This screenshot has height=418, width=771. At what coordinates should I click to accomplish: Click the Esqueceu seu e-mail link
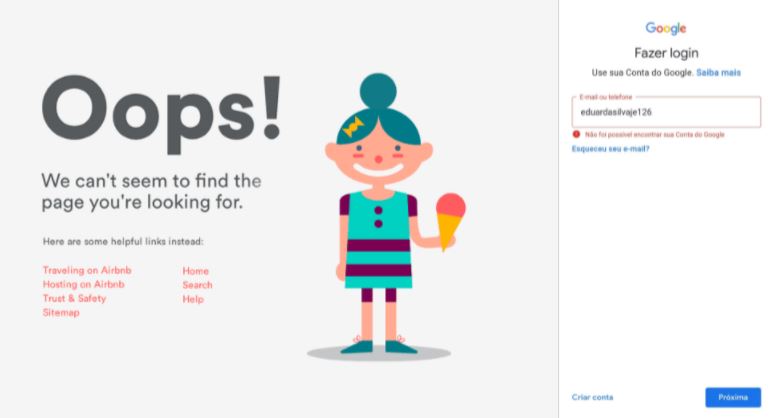(610, 149)
